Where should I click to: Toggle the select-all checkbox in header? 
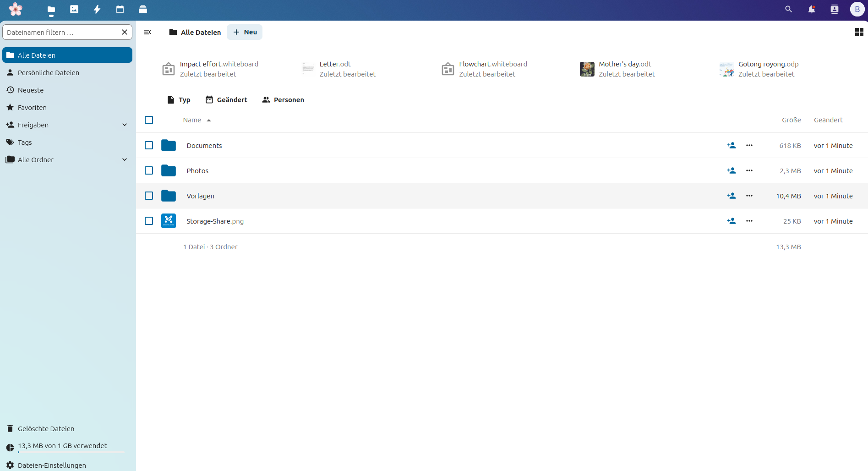pyautogui.click(x=149, y=120)
